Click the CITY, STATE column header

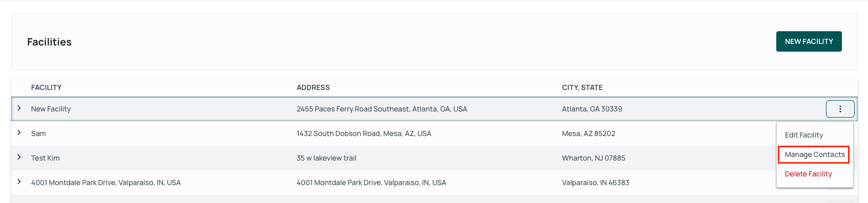(582, 87)
